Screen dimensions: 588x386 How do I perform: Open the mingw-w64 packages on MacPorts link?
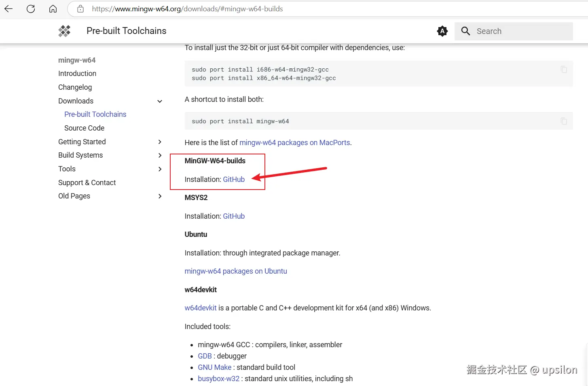[x=295, y=143]
